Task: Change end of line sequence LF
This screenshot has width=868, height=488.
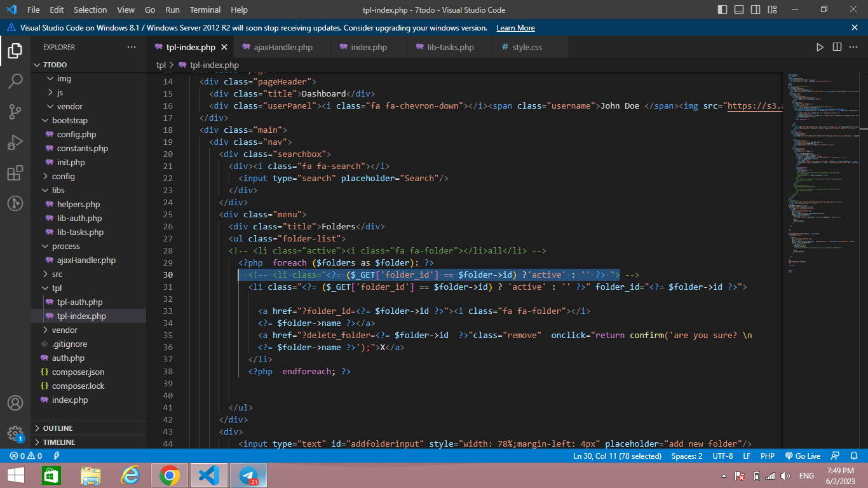Action: point(747,456)
